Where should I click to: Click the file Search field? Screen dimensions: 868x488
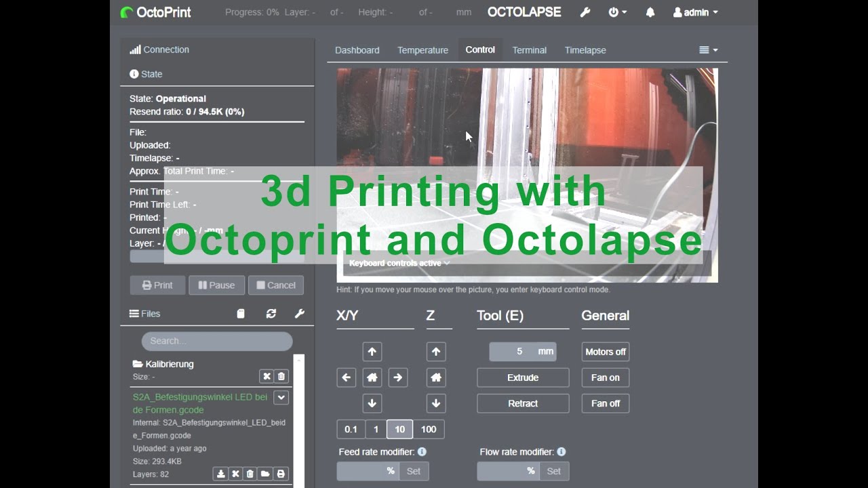(217, 341)
